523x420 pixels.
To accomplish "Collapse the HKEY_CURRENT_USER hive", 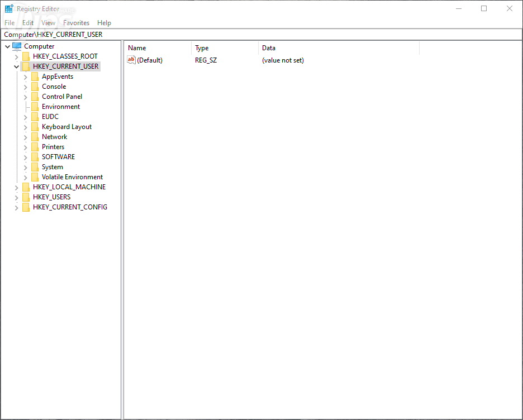I will coord(16,66).
